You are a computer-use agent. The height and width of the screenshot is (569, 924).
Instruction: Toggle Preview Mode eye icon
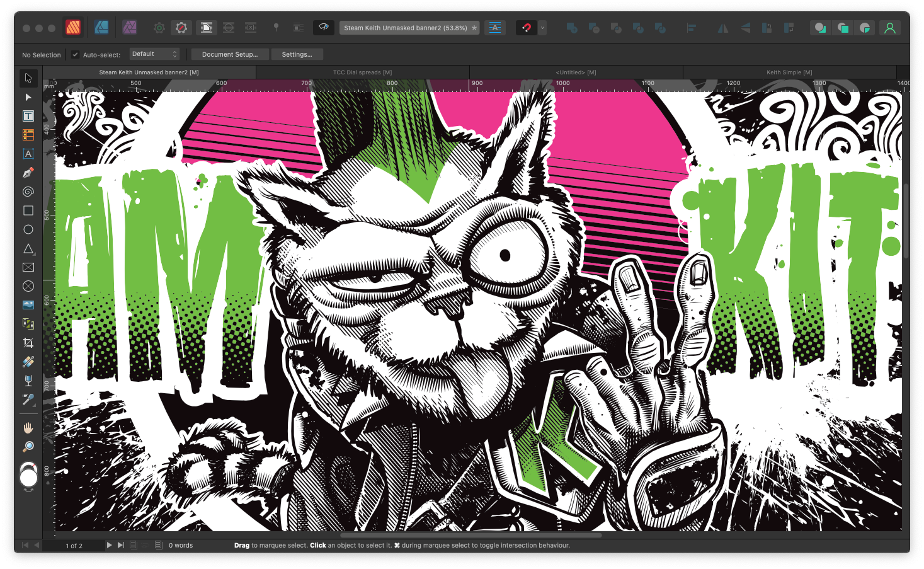click(324, 28)
